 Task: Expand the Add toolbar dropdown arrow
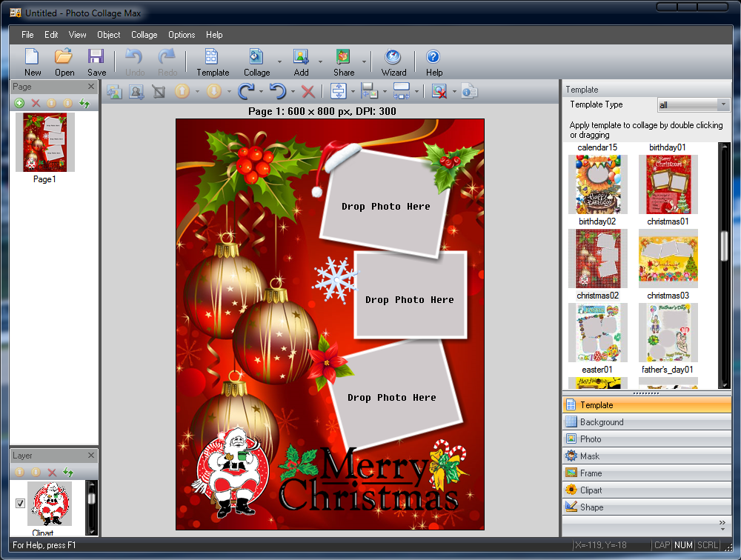pyautogui.click(x=320, y=62)
